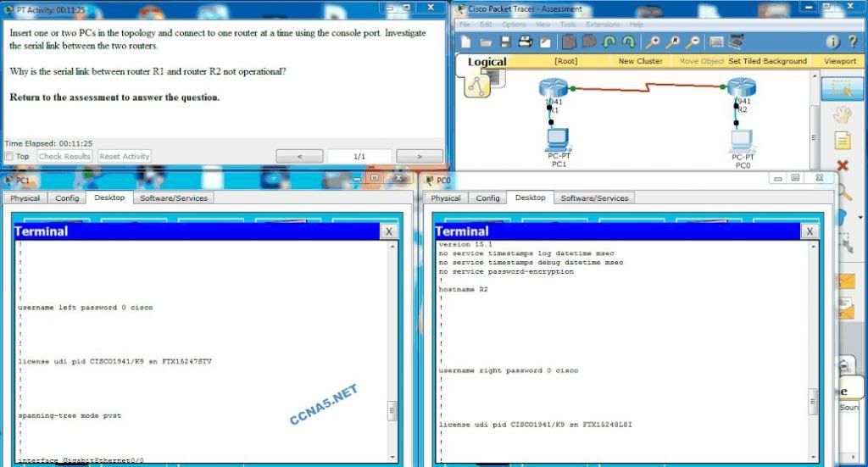Viewport: 868px width, 467px height.
Task: Close the Terminal in PC0 with X
Action: point(810,231)
